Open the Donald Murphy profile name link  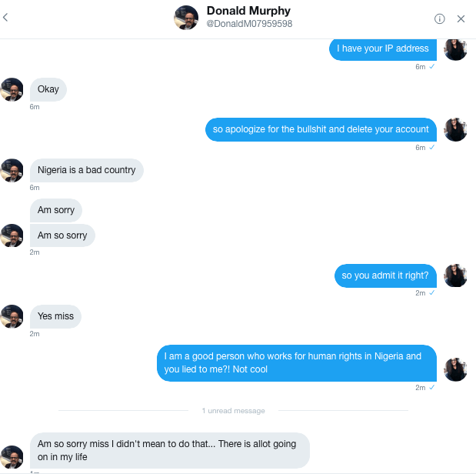click(x=248, y=11)
